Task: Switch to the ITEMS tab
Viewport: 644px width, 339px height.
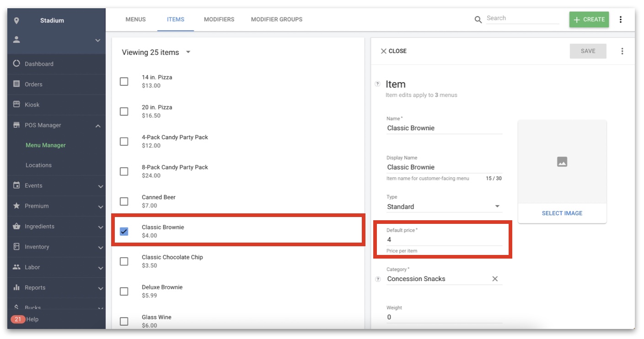Action: [x=176, y=19]
